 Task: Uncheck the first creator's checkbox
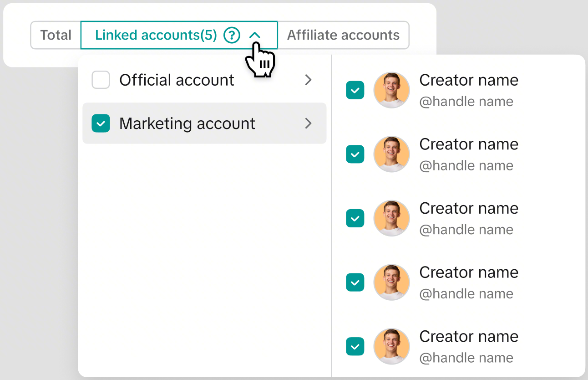tap(355, 90)
